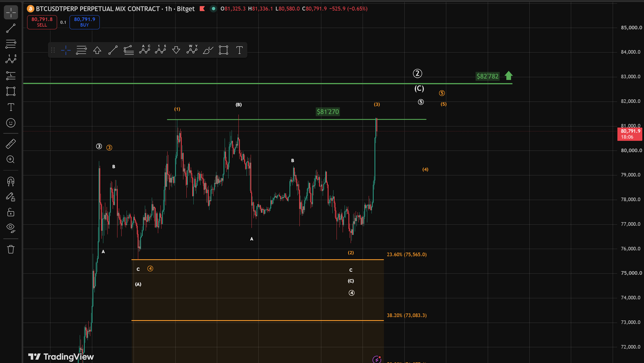Pick the arrow up marker in favorites toolbar

[x=97, y=50]
